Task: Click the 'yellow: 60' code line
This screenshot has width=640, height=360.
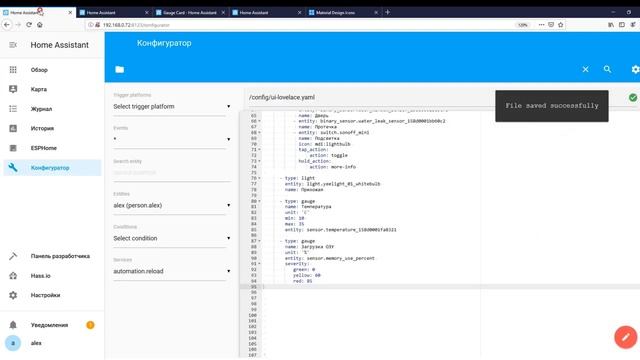Action: [x=307, y=276]
